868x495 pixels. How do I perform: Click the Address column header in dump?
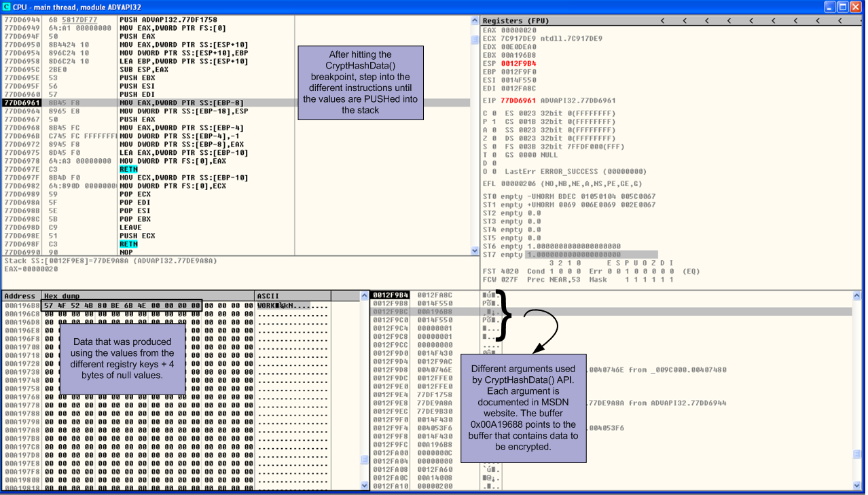click(x=20, y=296)
